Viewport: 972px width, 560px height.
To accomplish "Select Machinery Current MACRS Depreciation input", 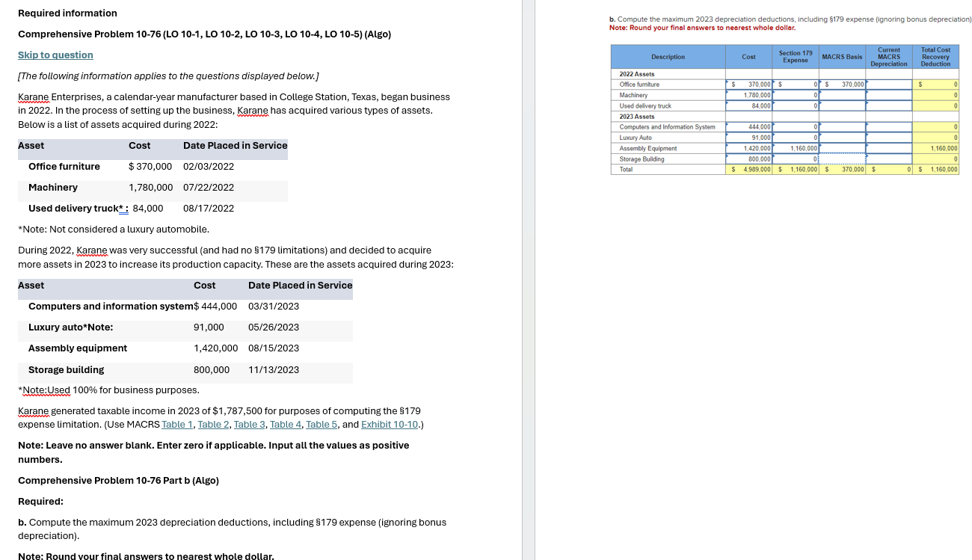I will tap(889, 95).
